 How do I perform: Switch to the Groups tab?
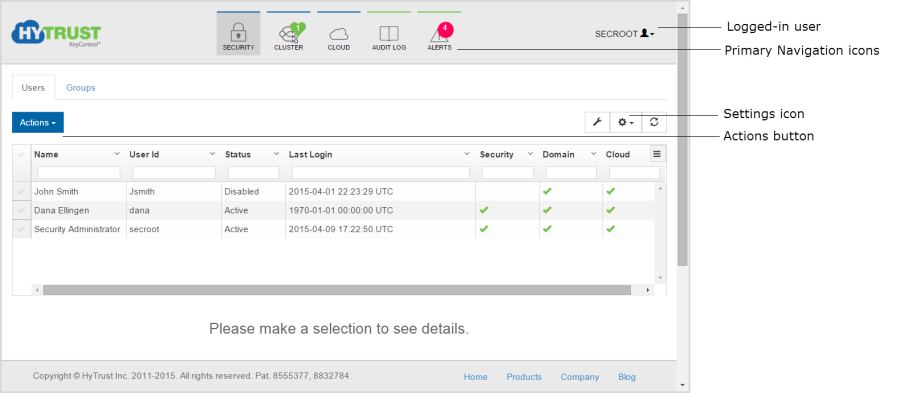[x=81, y=88]
